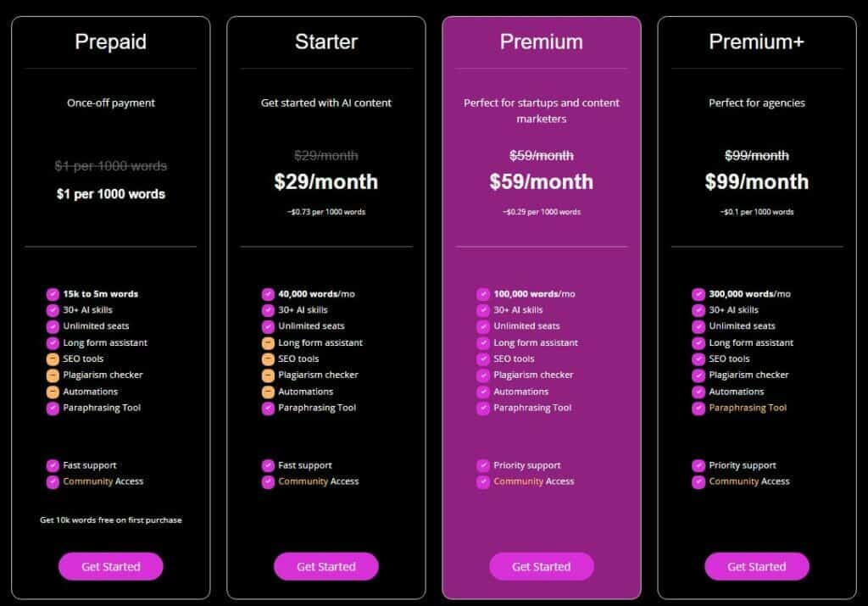Select Get Started for the Premium+ plan
This screenshot has width=868, height=606.
pyautogui.click(x=757, y=566)
